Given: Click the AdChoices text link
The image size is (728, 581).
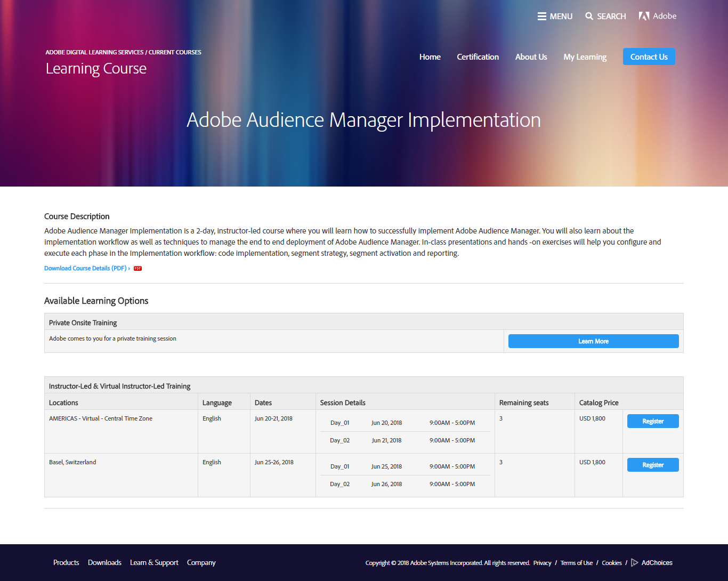Looking at the screenshot, I should click(x=657, y=562).
